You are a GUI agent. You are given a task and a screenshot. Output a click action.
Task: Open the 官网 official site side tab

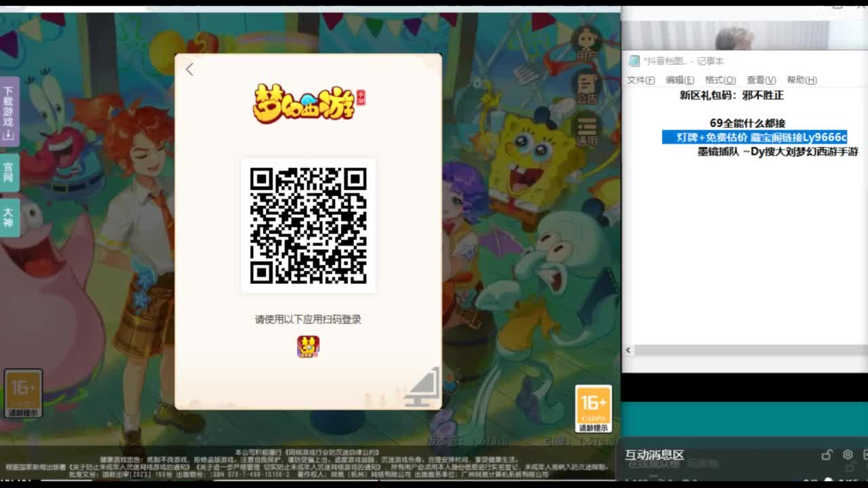(9, 172)
